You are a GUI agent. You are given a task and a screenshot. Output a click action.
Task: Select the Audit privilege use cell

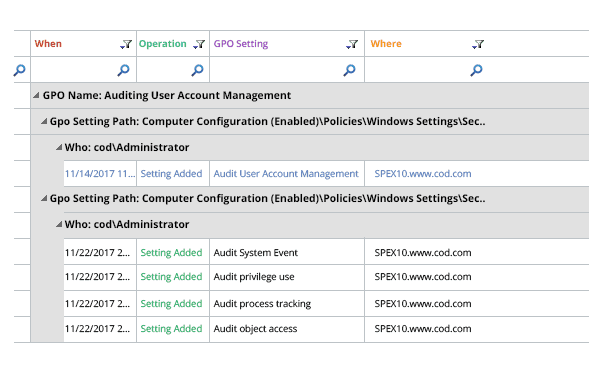287,277
